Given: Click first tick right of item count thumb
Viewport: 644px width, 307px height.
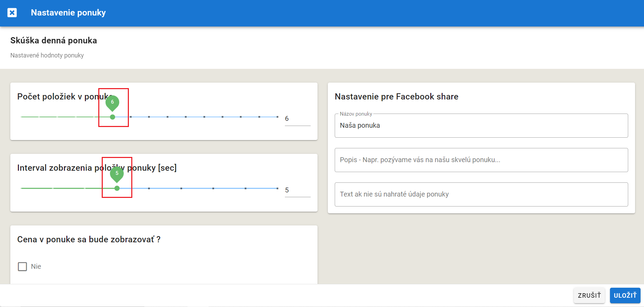Looking at the screenshot, I should click(x=131, y=117).
